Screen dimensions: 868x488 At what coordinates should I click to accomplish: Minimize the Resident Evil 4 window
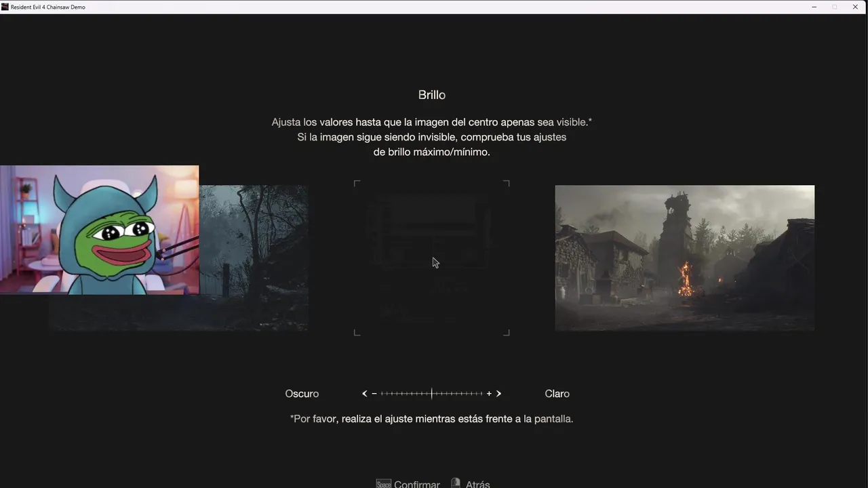814,7
